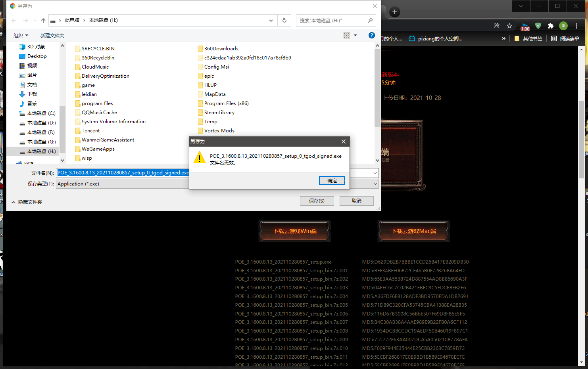Select the Vortex Mods folder
Viewport: 588px width, 369px height.
(x=216, y=131)
